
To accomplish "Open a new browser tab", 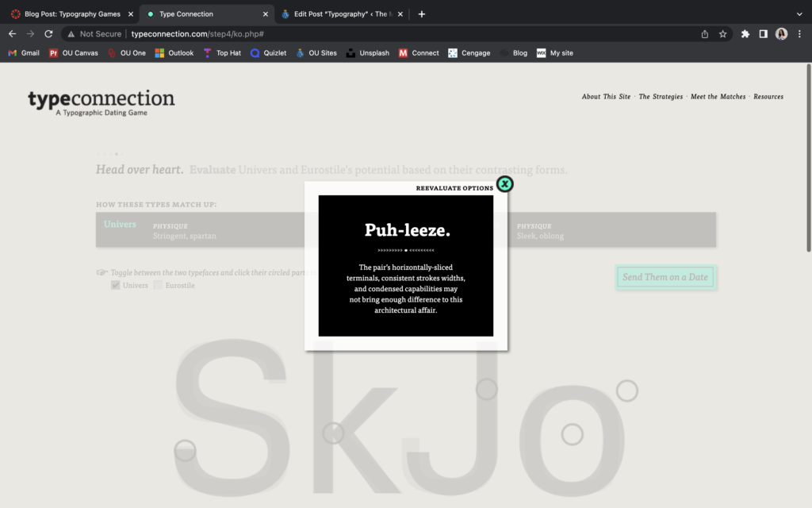I will 422,14.
